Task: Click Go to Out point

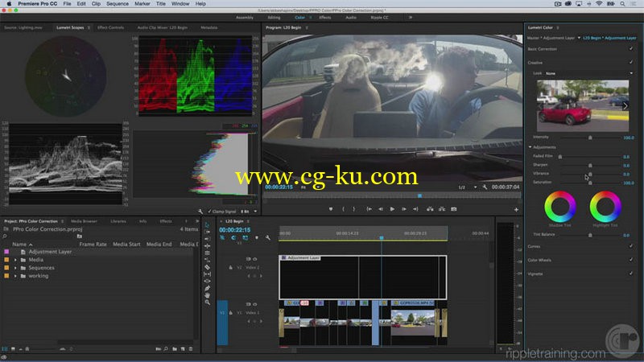Action: pos(415,209)
